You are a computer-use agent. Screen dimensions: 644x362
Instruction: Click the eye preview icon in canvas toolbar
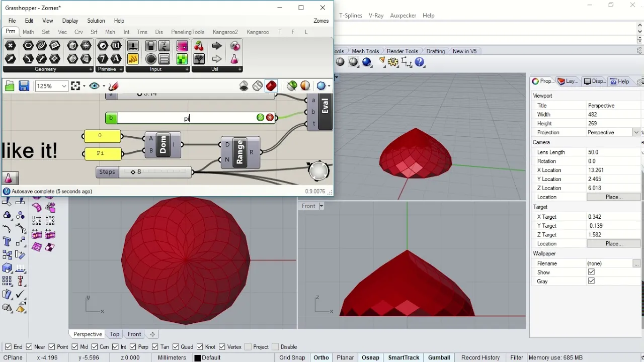[x=94, y=86]
